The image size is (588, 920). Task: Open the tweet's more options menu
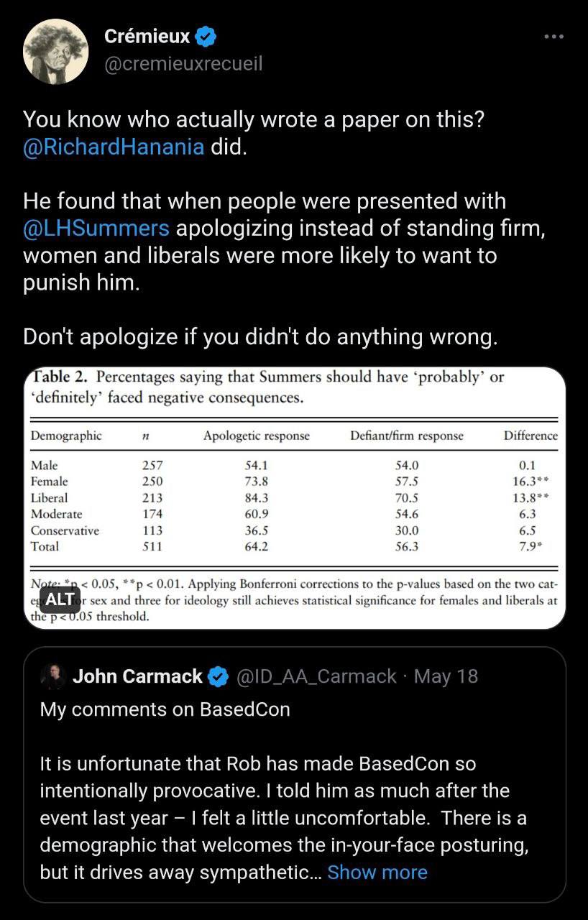[553, 36]
